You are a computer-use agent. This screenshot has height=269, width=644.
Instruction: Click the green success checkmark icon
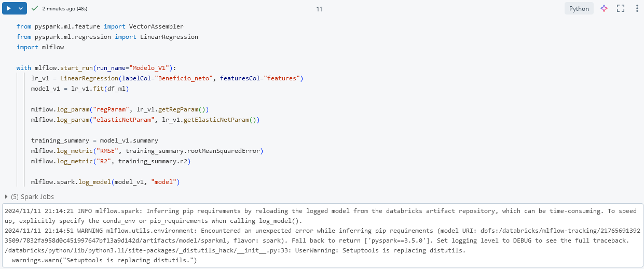click(x=35, y=8)
